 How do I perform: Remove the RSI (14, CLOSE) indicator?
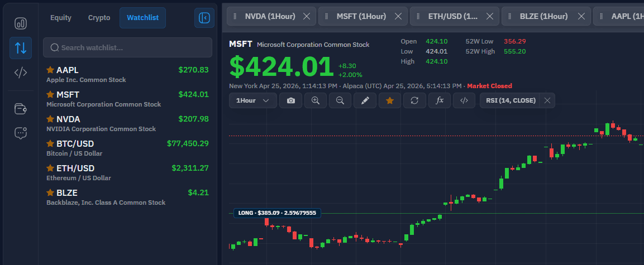[x=547, y=100]
